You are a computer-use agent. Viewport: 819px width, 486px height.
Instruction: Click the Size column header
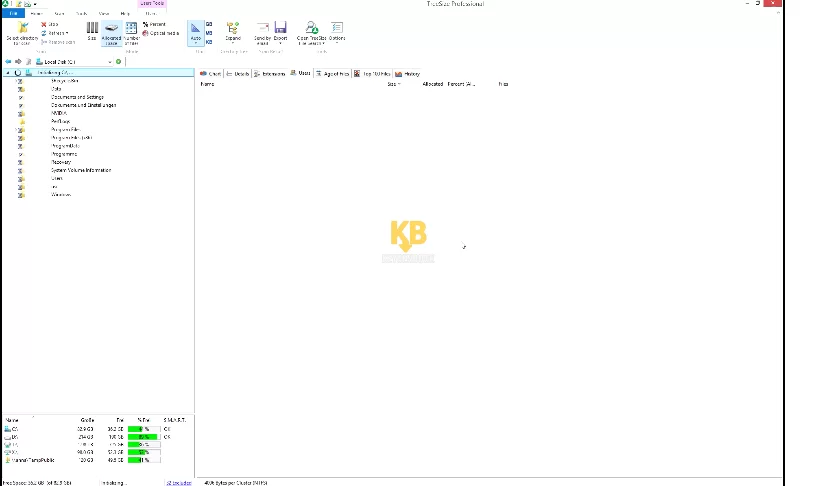[x=392, y=84]
